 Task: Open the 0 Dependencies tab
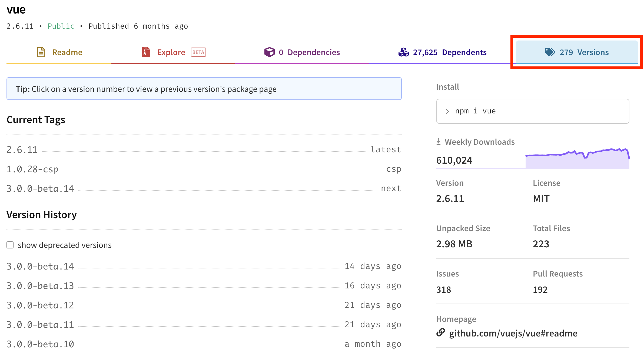pos(302,52)
